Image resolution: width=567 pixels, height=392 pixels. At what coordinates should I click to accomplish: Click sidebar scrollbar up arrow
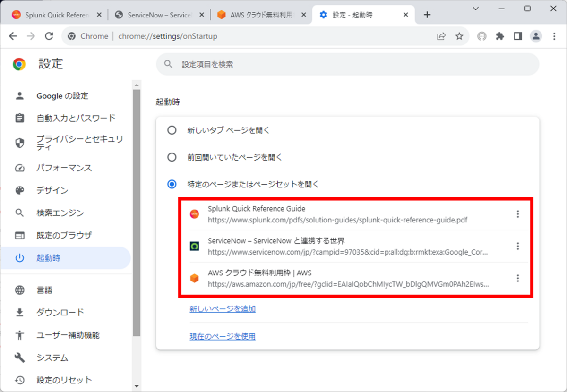137,85
